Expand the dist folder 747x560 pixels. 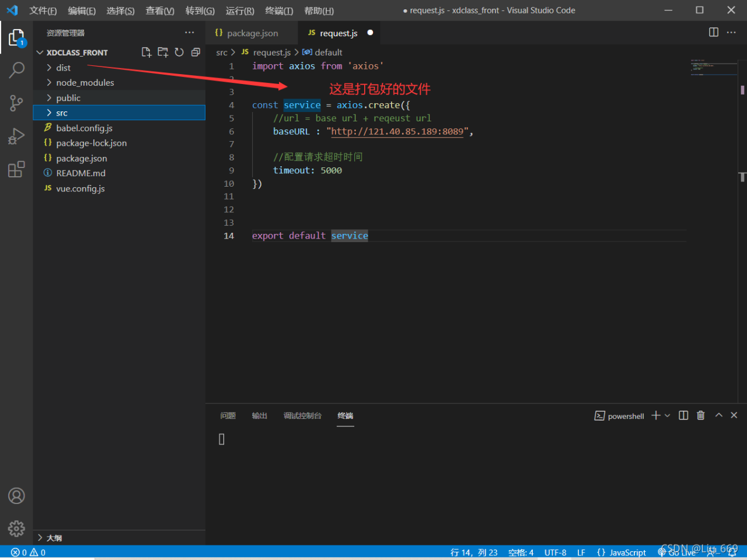point(63,68)
